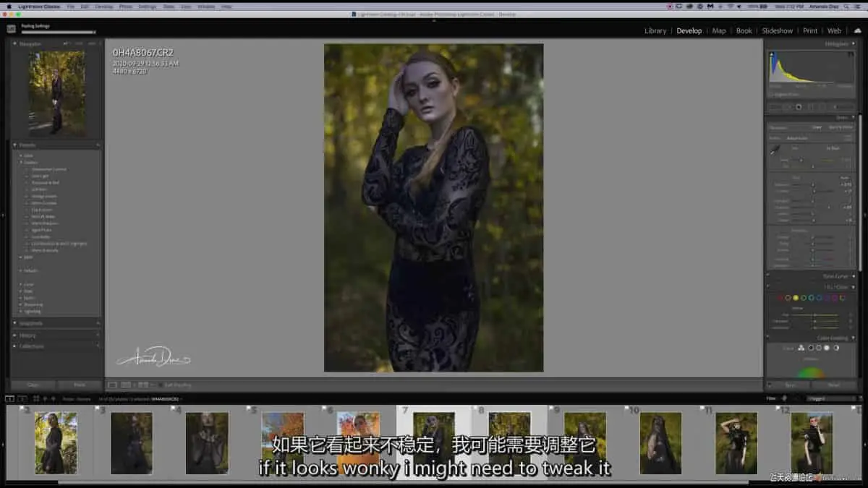This screenshot has height=488, width=868.
Task: Select Highlights wheel icon in Color Grading
Action: click(x=827, y=348)
